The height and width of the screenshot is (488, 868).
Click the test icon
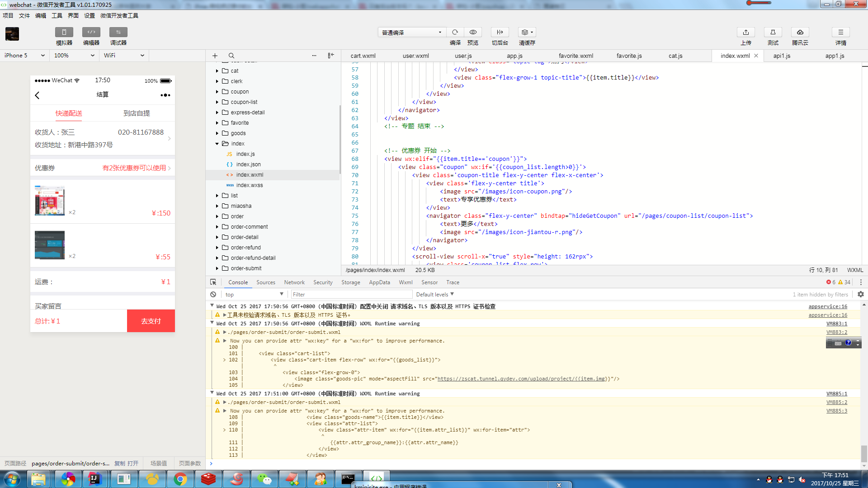pyautogui.click(x=773, y=32)
